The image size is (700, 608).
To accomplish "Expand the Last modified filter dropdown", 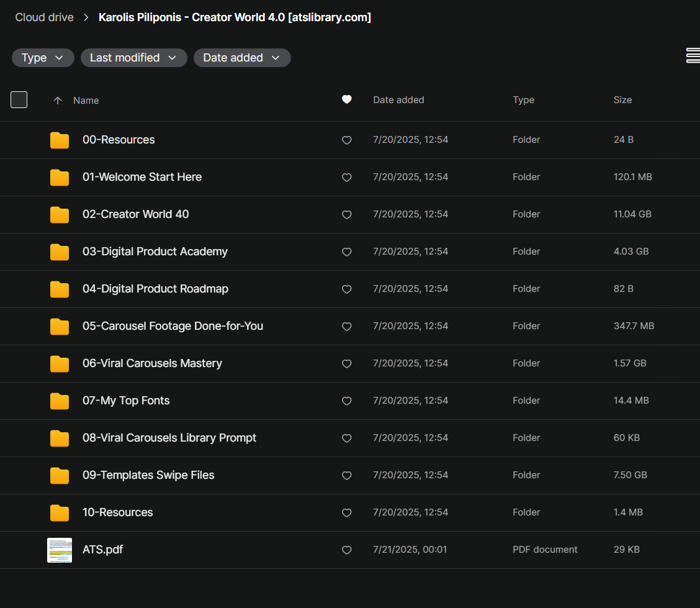I will point(133,58).
